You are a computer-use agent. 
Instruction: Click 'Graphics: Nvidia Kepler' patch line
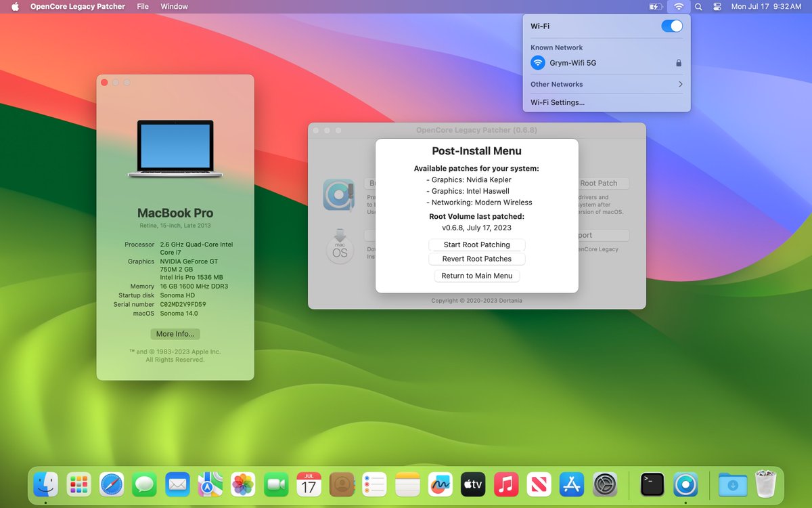click(468, 180)
